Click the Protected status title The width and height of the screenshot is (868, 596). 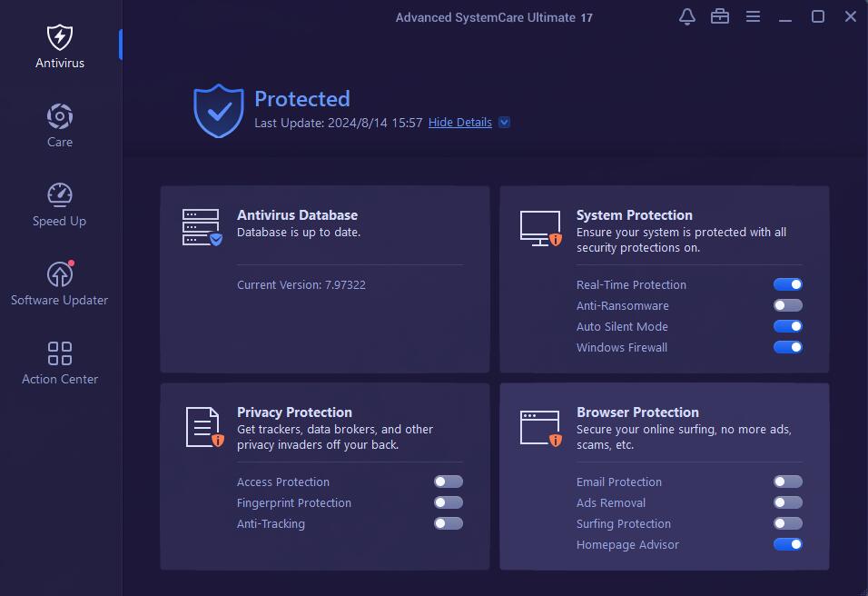302,99
